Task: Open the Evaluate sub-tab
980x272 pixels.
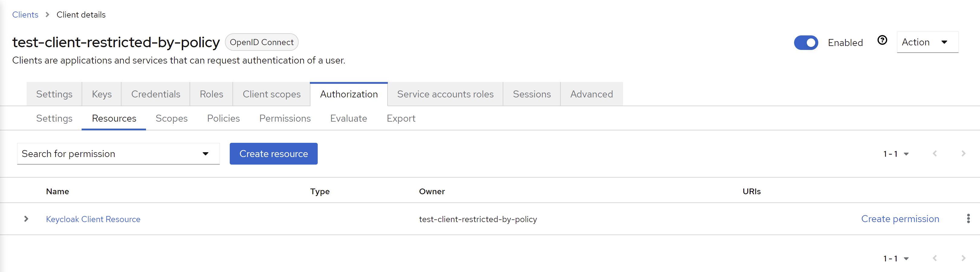Action: tap(349, 119)
